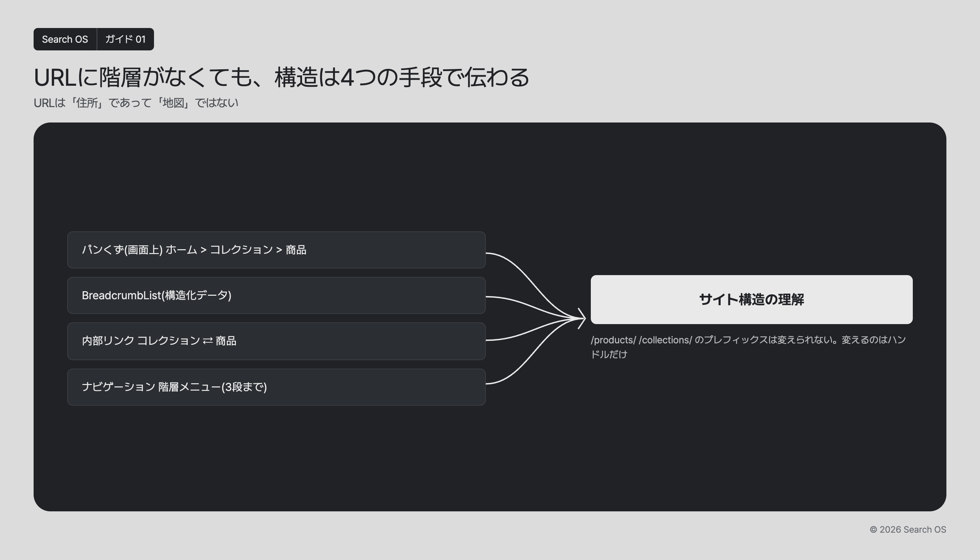Click the subtitle URLは「住所」であって「地図」ではない
Viewport: 980px width, 560px height.
[136, 103]
